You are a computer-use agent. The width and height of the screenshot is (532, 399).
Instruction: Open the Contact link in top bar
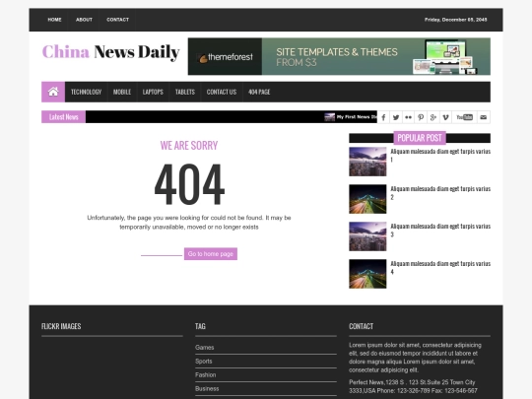pyautogui.click(x=117, y=20)
